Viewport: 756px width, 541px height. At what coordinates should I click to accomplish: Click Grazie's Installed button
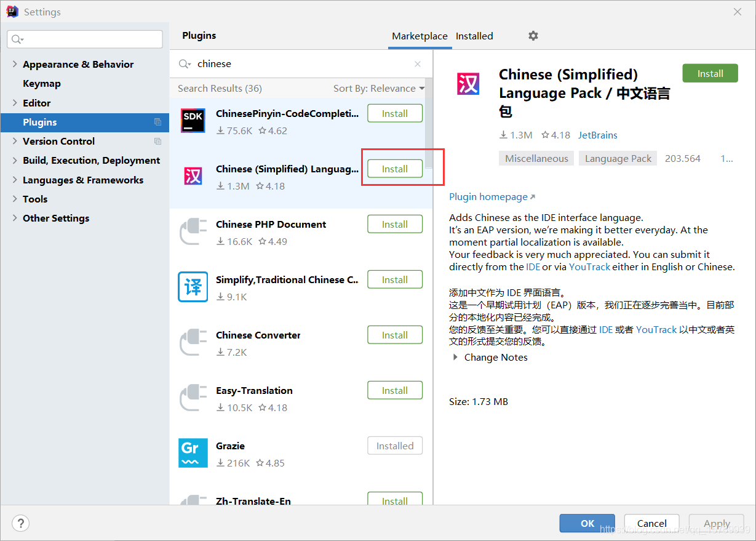pyautogui.click(x=395, y=446)
